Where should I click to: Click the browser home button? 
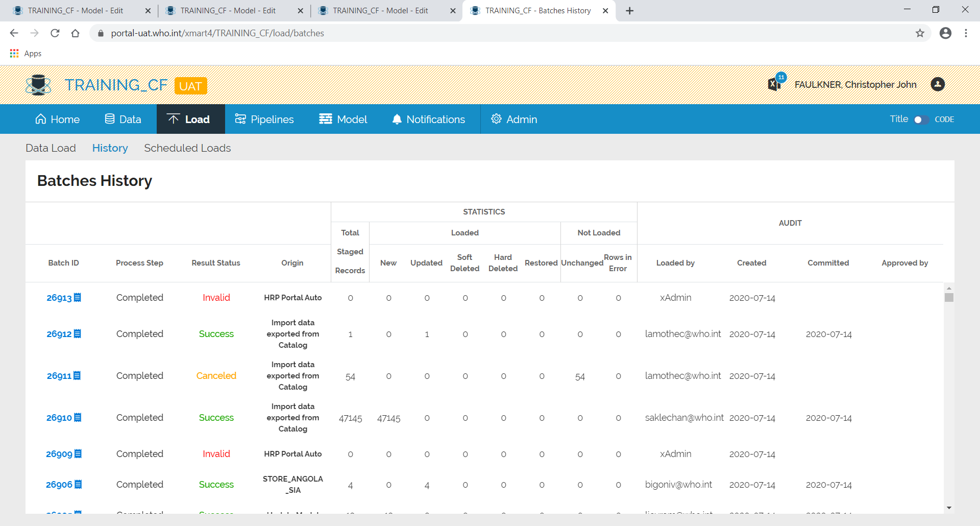(75, 33)
